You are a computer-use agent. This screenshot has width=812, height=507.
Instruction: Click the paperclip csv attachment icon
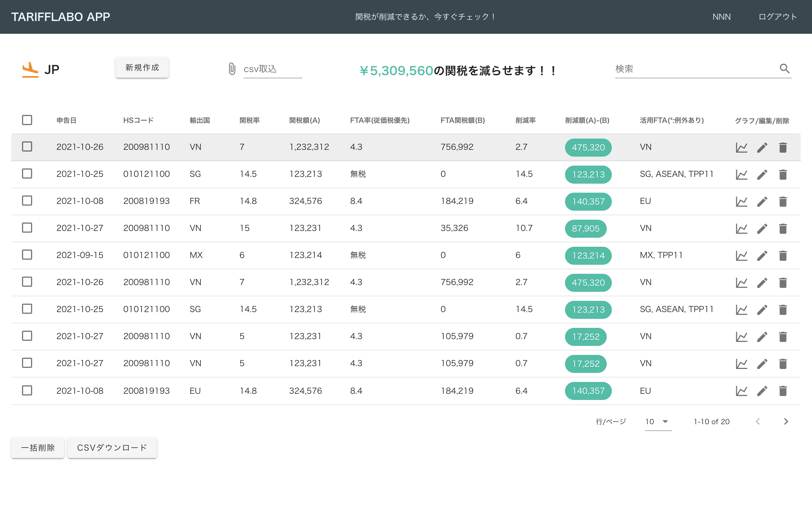232,69
